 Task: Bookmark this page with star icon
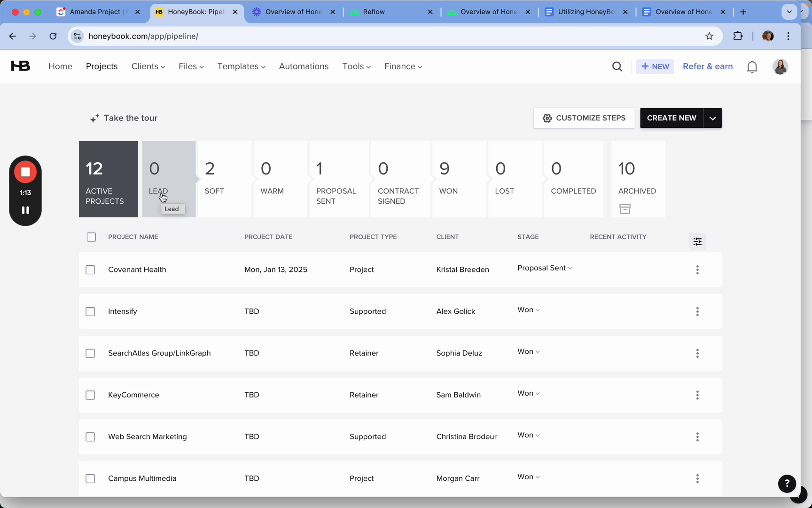pyautogui.click(x=709, y=36)
